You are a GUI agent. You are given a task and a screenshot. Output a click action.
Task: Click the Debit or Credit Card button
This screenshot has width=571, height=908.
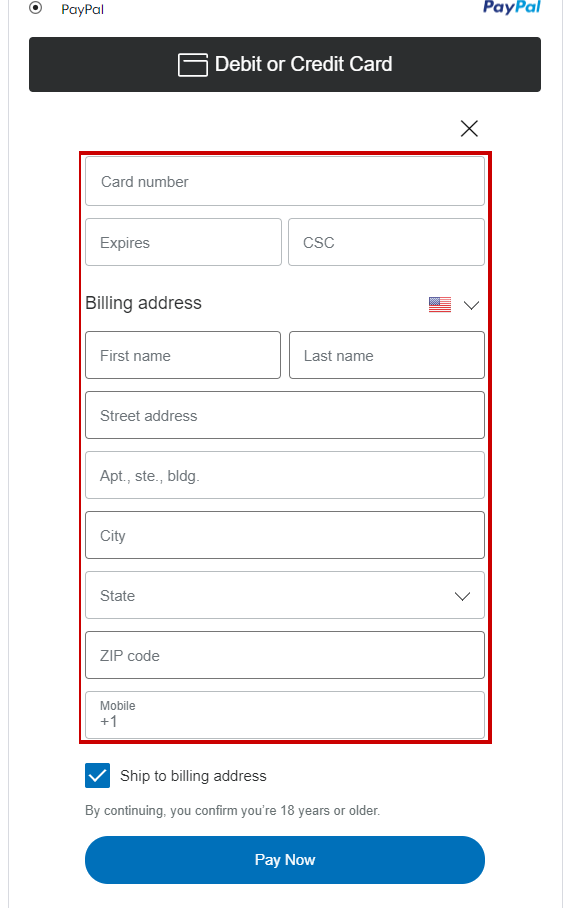(285, 64)
